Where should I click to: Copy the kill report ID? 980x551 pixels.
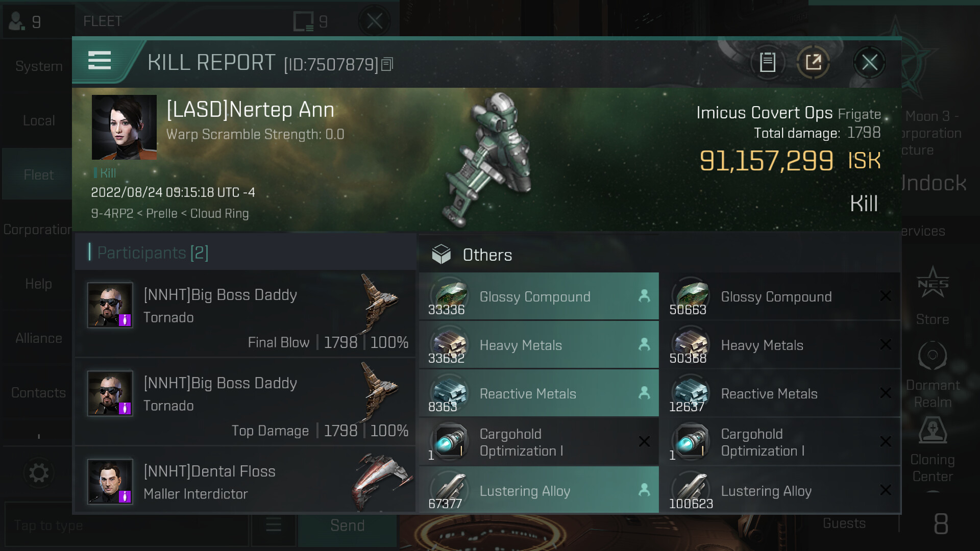(387, 64)
